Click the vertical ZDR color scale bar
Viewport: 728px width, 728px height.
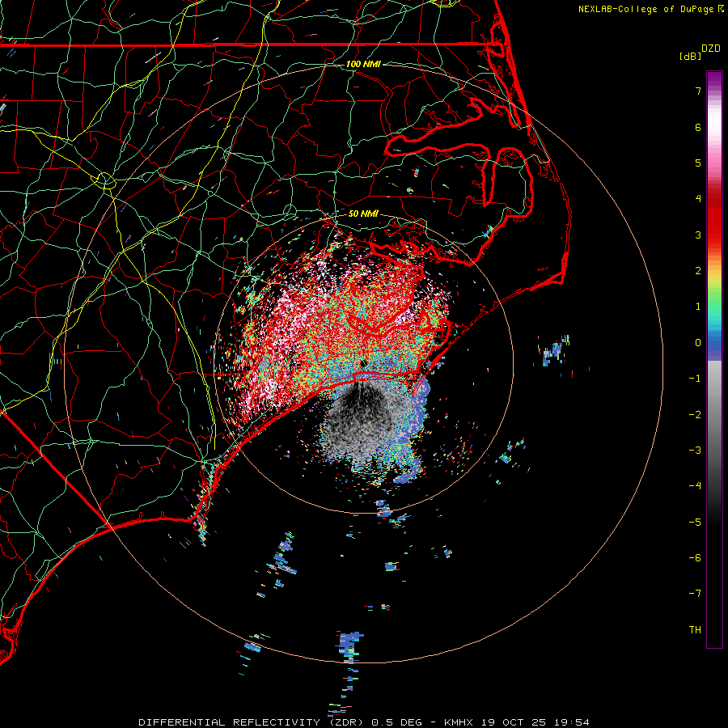(x=714, y=359)
